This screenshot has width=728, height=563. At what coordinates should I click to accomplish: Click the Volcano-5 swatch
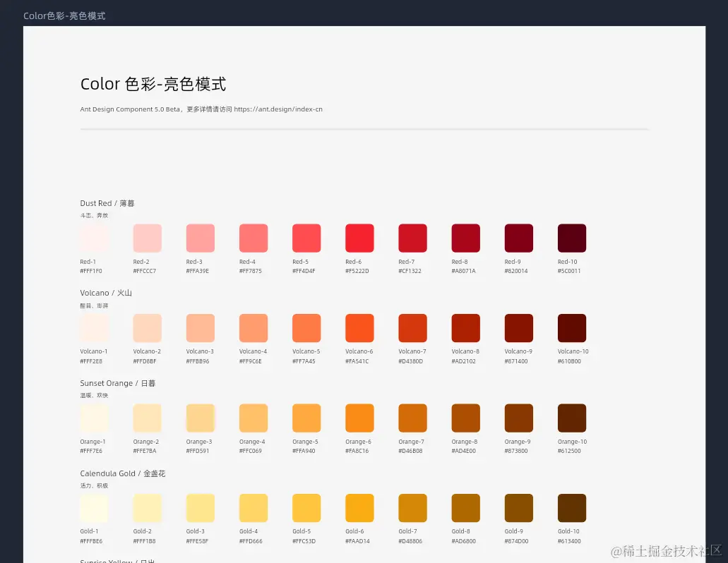(x=306, y=328)
